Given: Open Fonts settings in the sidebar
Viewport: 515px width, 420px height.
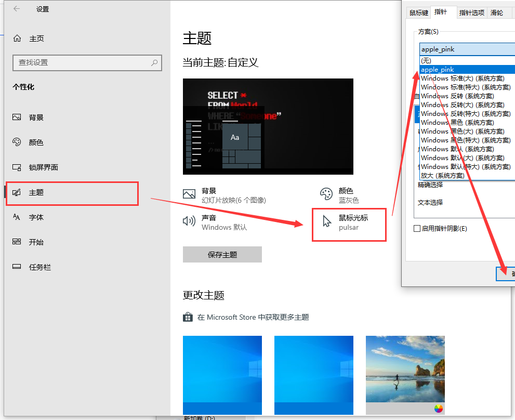Looking at the screenshot, I should (36, 217).
